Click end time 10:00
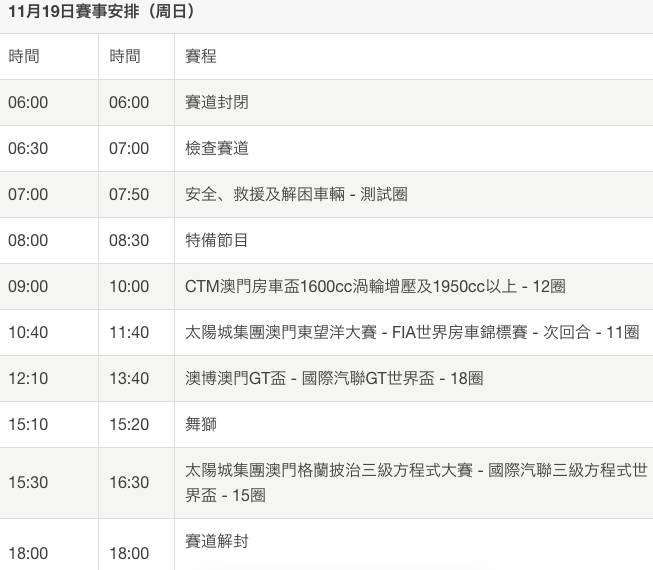This screenshot has height=570, width=653. click(x=129, y=286)
